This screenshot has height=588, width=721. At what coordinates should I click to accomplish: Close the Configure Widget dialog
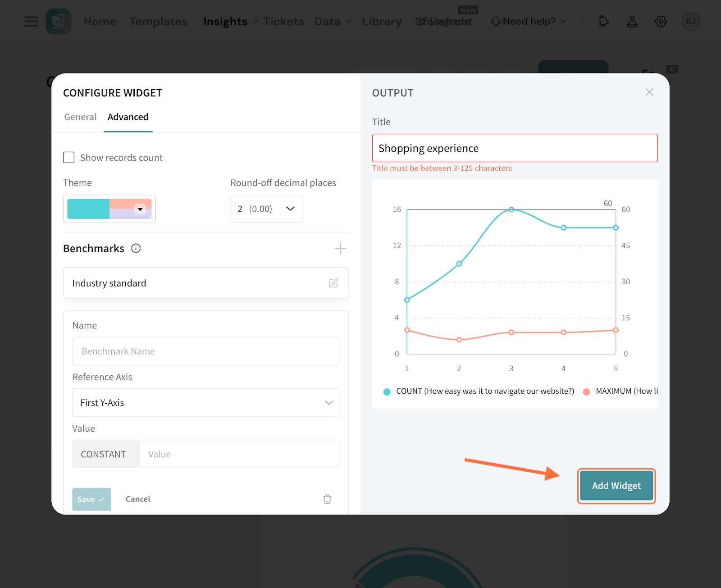[x=649, y=92]
